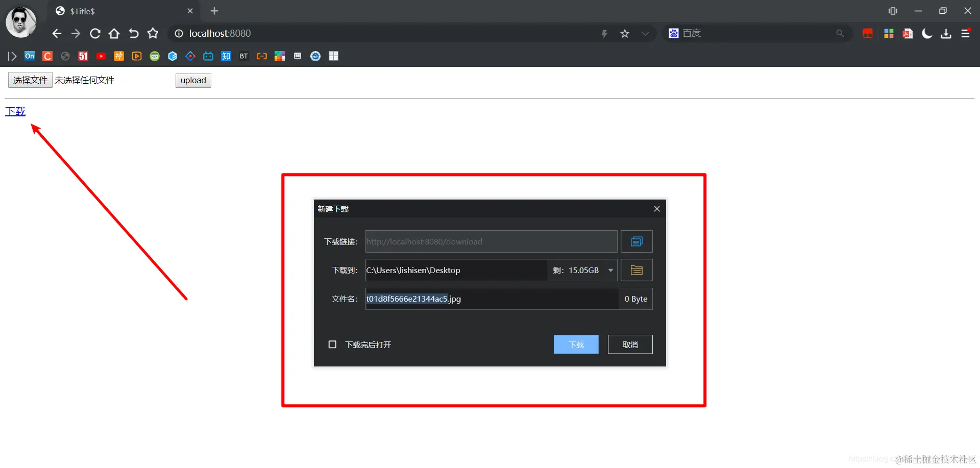Screen dimensions: 980x468
Task: Open the orange play-square bookmark
Action: (x=137, y=56)
